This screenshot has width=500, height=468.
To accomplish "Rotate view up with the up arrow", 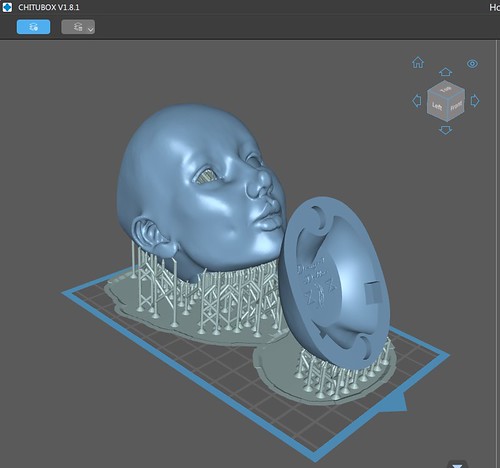I will pyautogui.click(x=445, y=72).
